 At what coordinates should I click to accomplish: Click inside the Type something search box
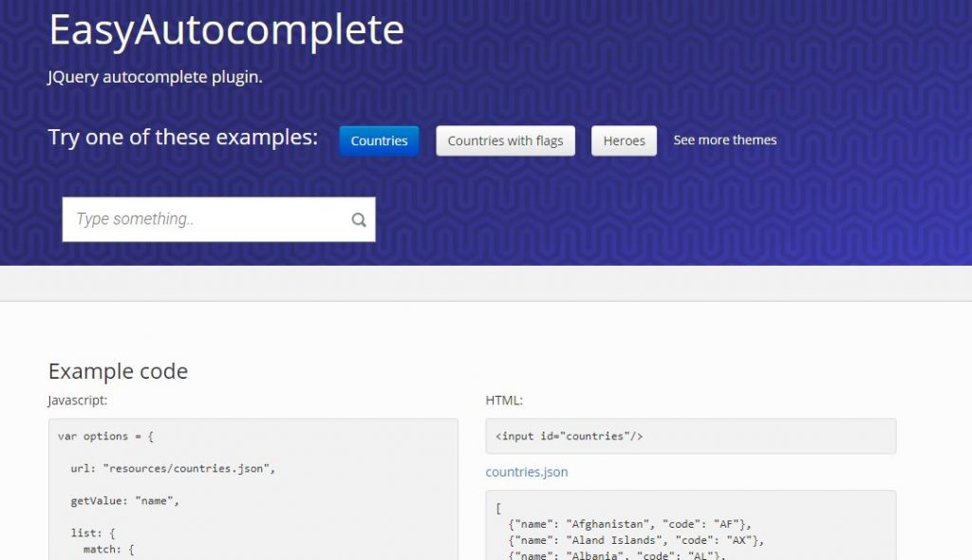(x=190, y=219)
